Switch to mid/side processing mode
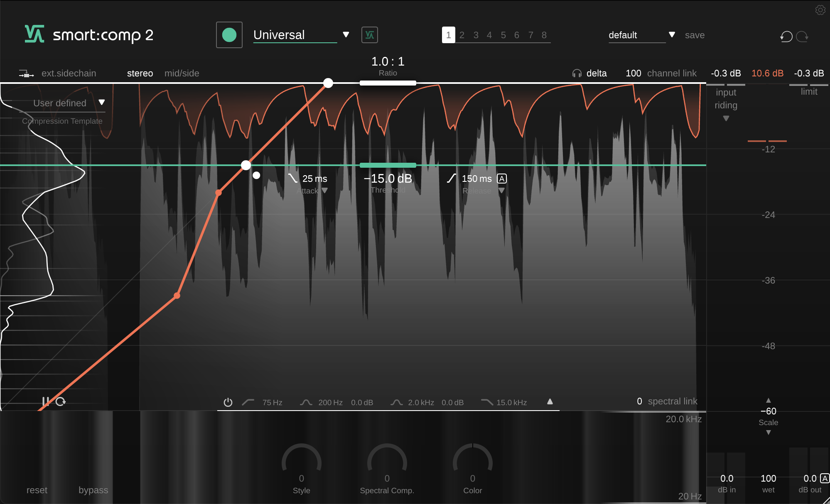 (x=182, y=73)
